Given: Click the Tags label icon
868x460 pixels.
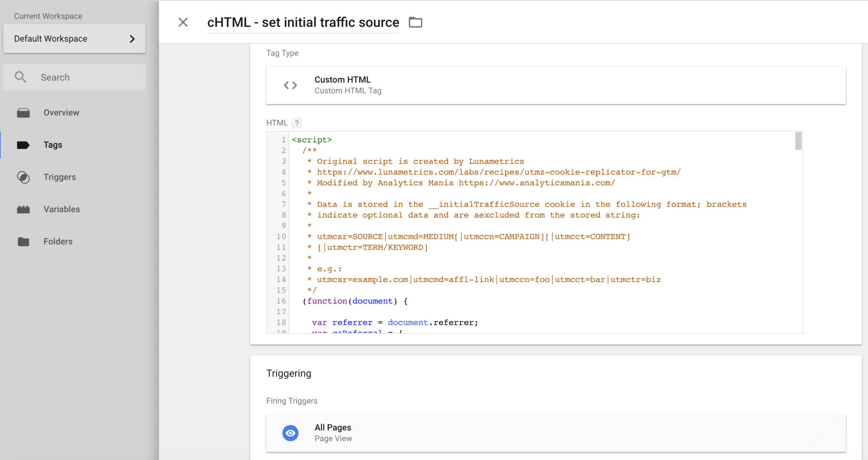Looking at the screenshot, I should click(23, 145).
